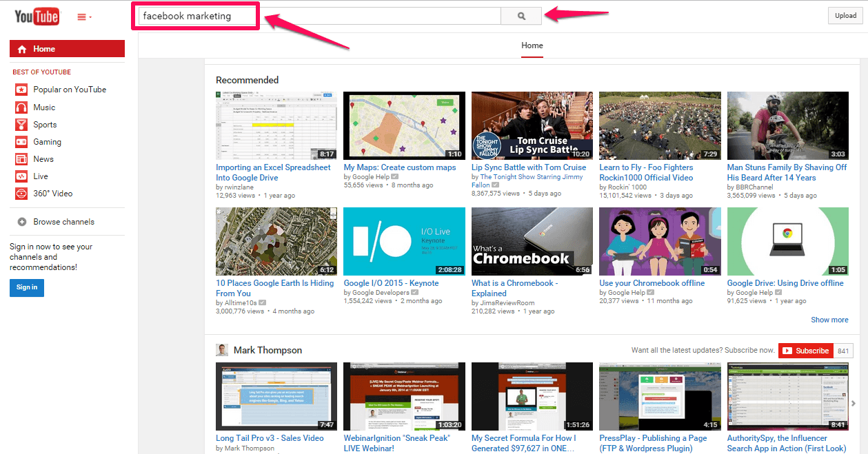Open the Foo Fighters Rockin1000 thumbnail
The image size is (868, 454).
tap(660, 126)
